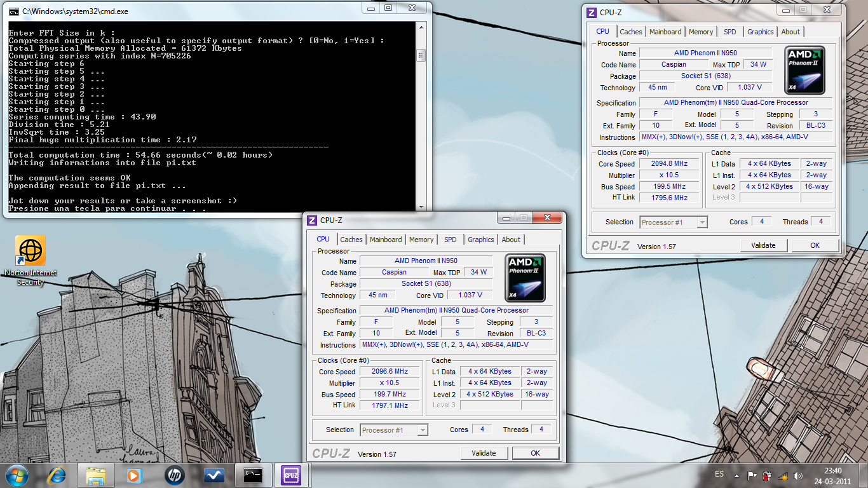Open the Graphics tab in rear CPU-Z
Viewport: 868px width, 488px height.
[x=761, y=32]
